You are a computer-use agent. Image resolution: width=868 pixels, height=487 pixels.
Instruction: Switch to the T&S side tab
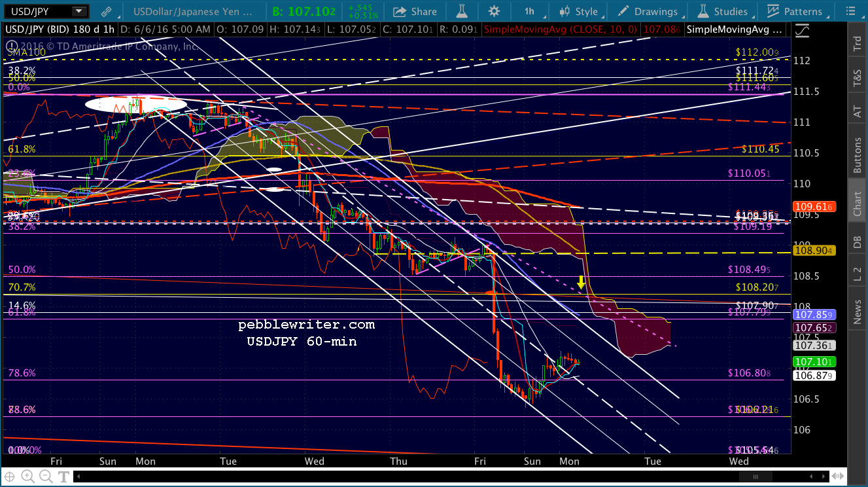click(x=857, y=79)
